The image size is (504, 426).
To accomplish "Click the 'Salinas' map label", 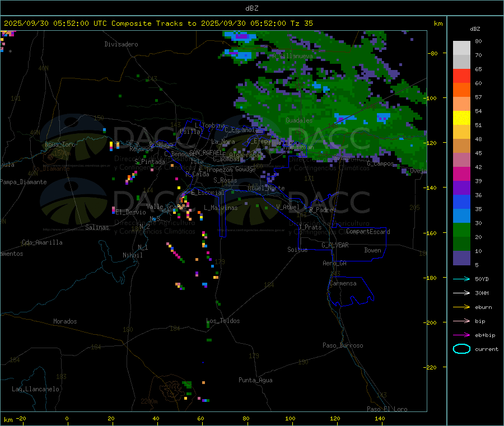I will [x=97, y=227].
